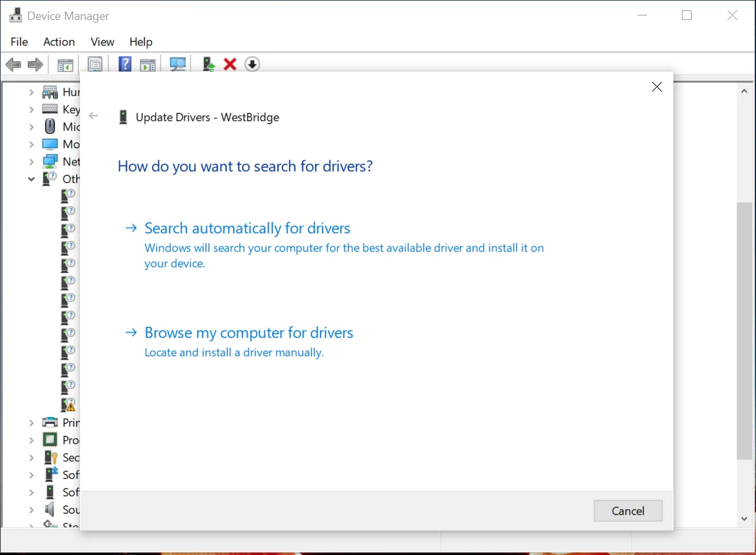Expand the Security devices tree node
The height and width of the screenshot is (555, 756).
click(32, 457)
